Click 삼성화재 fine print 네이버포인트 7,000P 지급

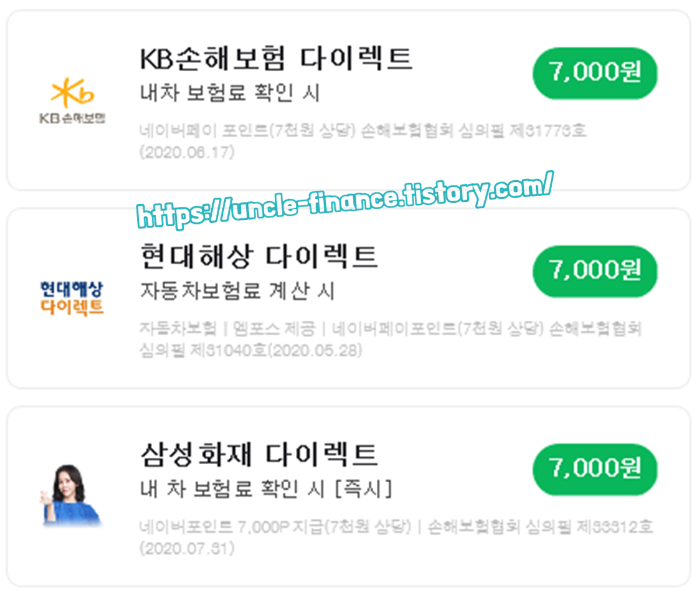point(396,537)
